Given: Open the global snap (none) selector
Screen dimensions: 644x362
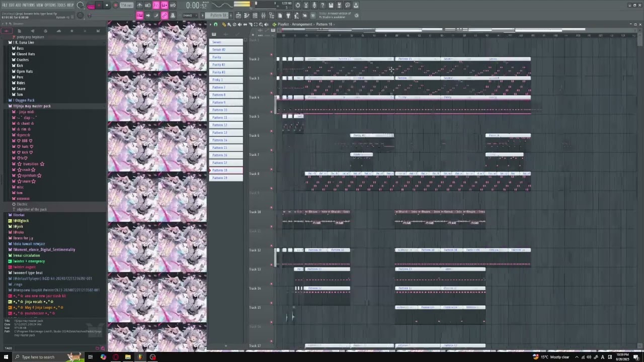Looking at the screenshot, I should (190, 16).
